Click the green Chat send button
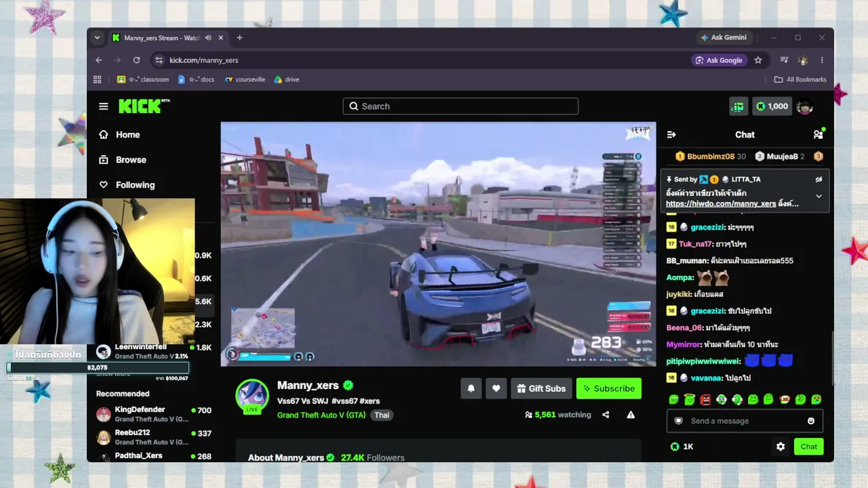 (809, 447)
